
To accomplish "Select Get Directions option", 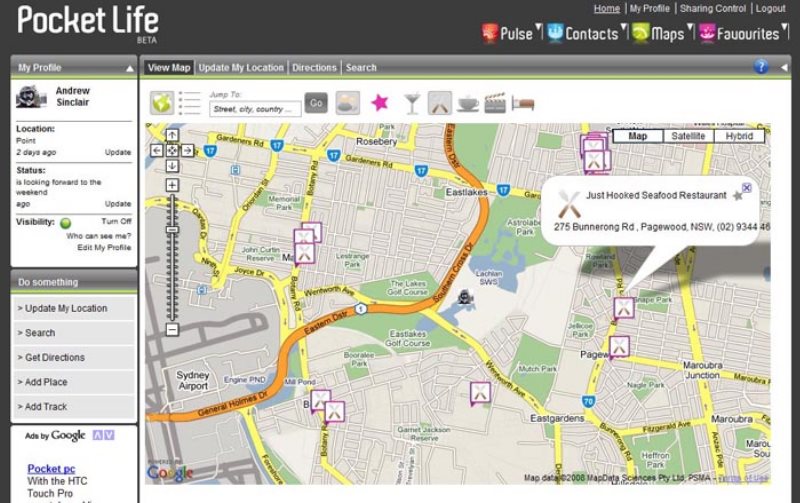I will (x=74, y=357).
